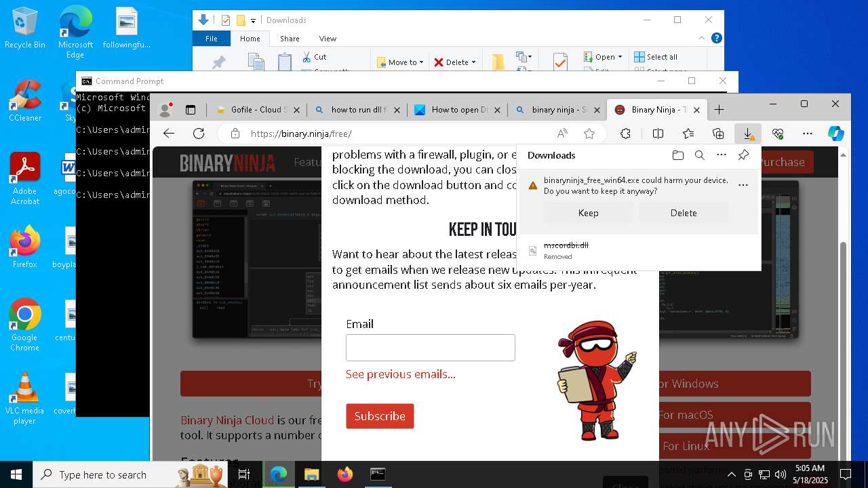Click removed mscordbi.dll download entry
868x488 pixels.
coord(637,251)
